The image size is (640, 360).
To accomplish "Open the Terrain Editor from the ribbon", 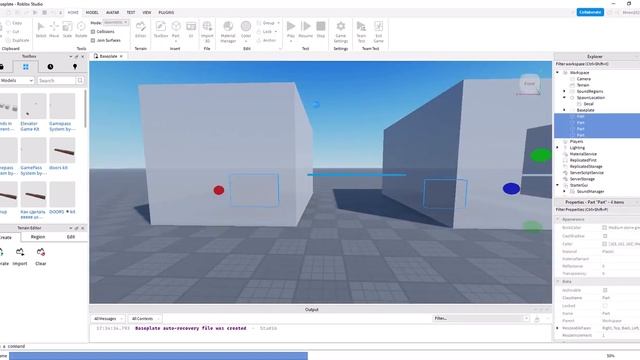I will [x=140, y=30].
